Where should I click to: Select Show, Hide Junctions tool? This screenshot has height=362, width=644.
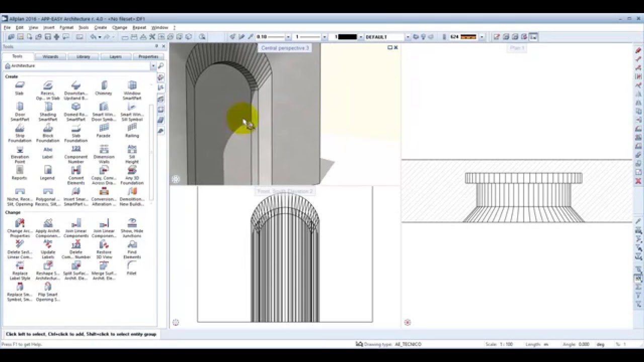[x=132, y=228]
